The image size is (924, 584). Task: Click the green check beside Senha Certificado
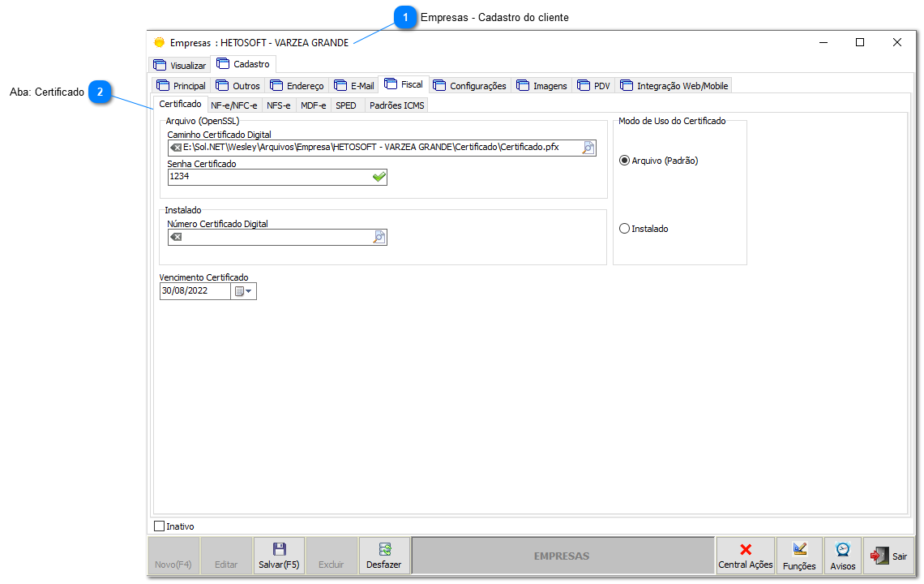pyautogui.click(x=378, y=177)
